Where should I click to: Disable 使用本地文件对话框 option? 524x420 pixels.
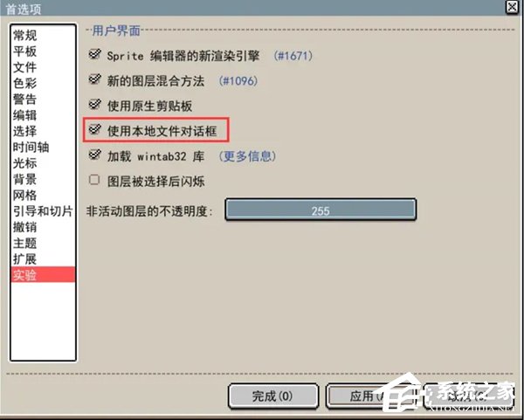pos(95,129)
